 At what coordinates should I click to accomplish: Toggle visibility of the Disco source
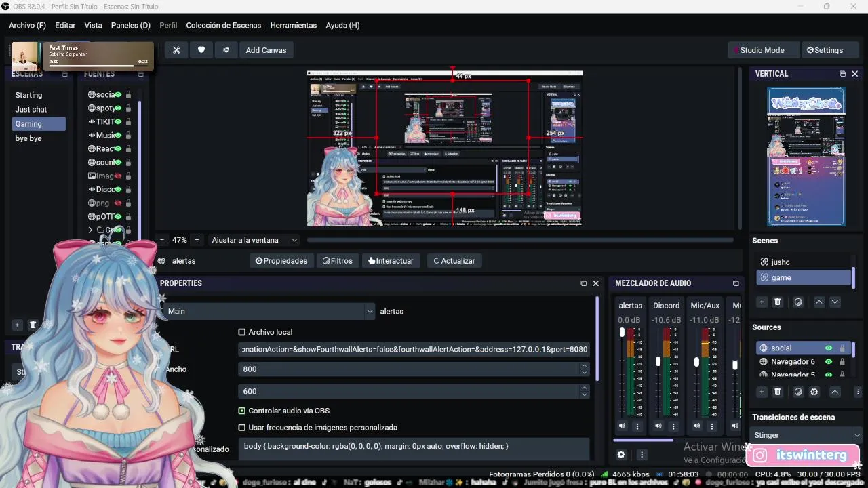point(118,190)
